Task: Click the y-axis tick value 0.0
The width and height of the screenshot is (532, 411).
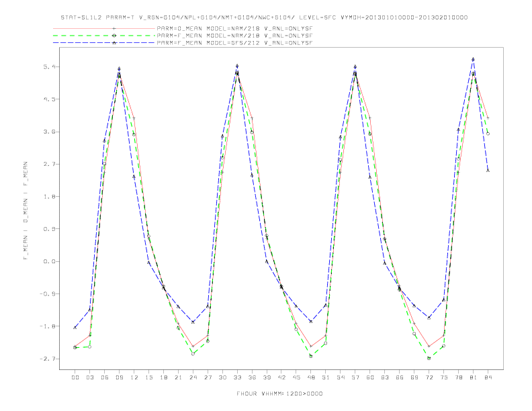Action: coord(49,261)
